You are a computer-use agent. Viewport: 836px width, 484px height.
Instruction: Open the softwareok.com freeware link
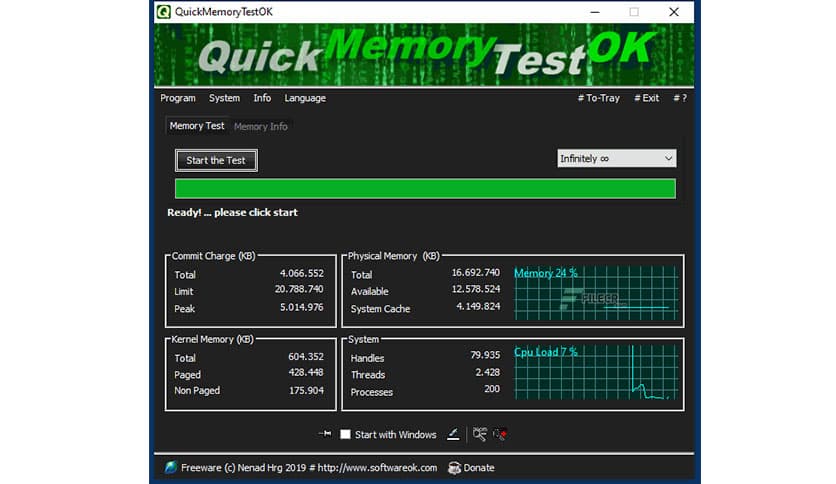click(x=377, y=468)
